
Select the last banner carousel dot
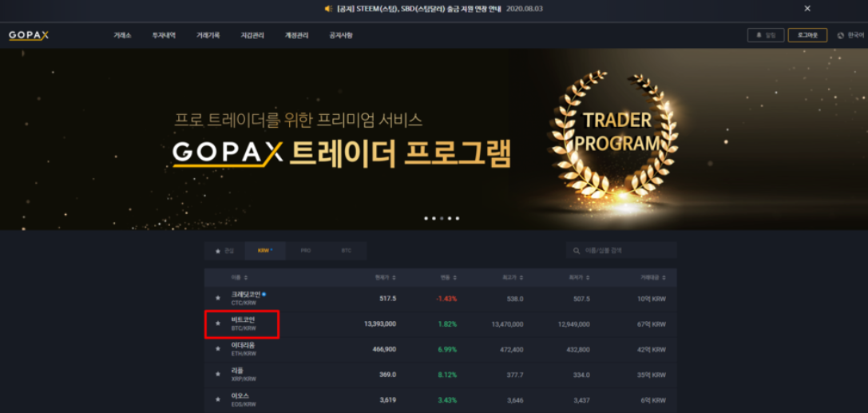coord(458,218)
